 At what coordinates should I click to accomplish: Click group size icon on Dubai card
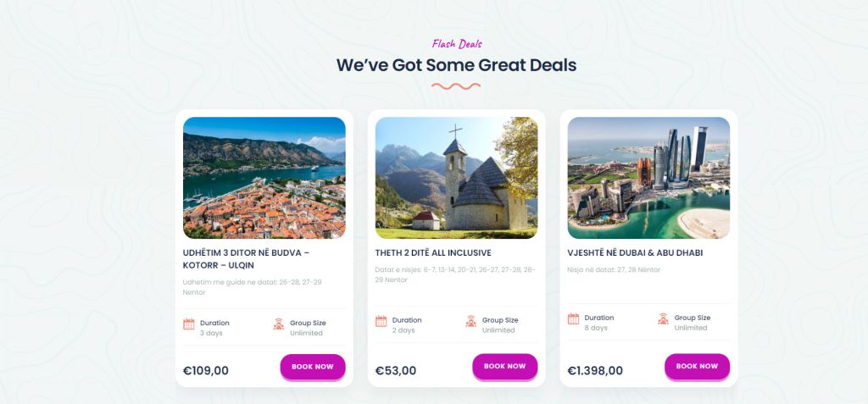[664, 318]
